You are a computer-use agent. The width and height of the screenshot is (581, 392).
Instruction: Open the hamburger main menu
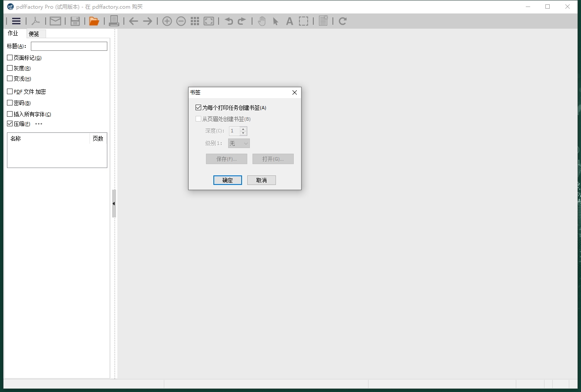point(17,21)
